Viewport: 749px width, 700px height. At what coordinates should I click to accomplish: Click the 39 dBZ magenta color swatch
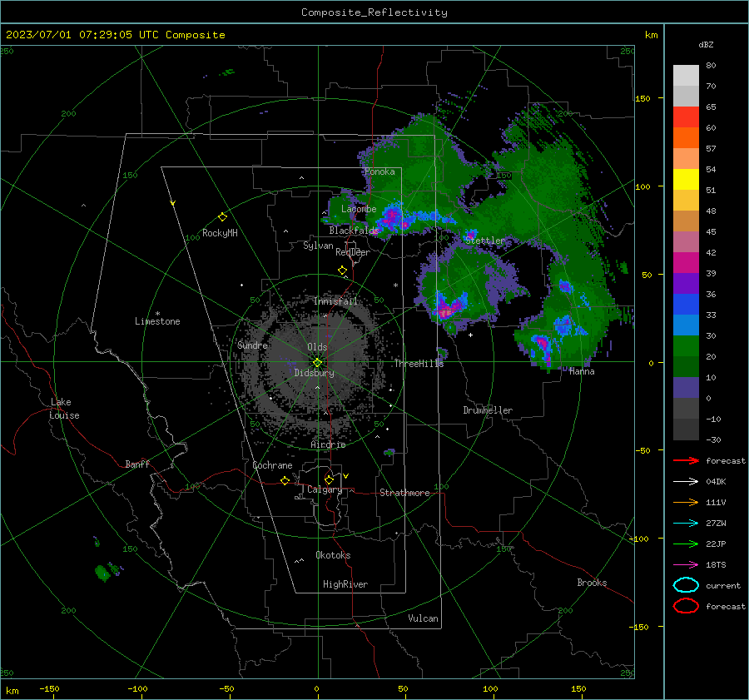coord(686,263)
